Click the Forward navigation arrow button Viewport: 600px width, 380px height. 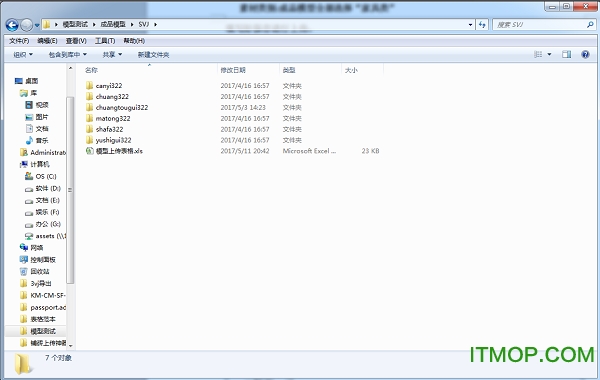pyautogui.click(x=26, y=25)
